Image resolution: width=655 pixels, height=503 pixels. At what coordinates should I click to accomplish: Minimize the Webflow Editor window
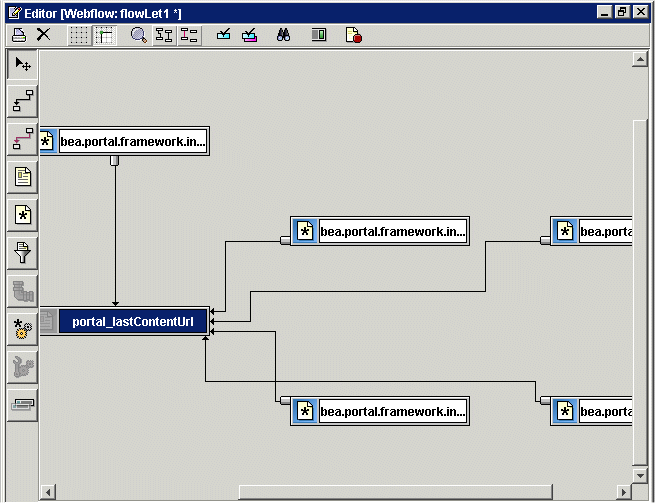(604, 12)
